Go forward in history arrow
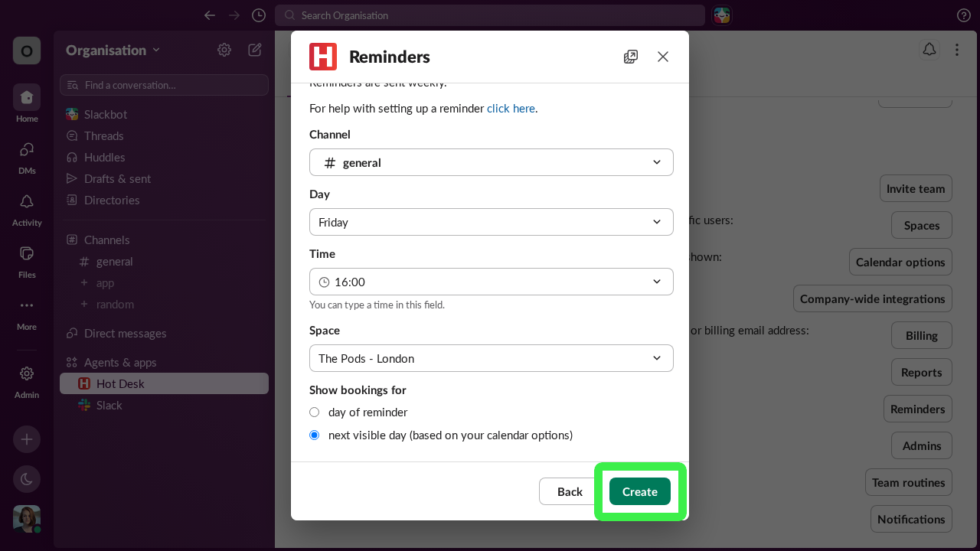This screenshot has height=551, width=980. click(x=234, y=15)
